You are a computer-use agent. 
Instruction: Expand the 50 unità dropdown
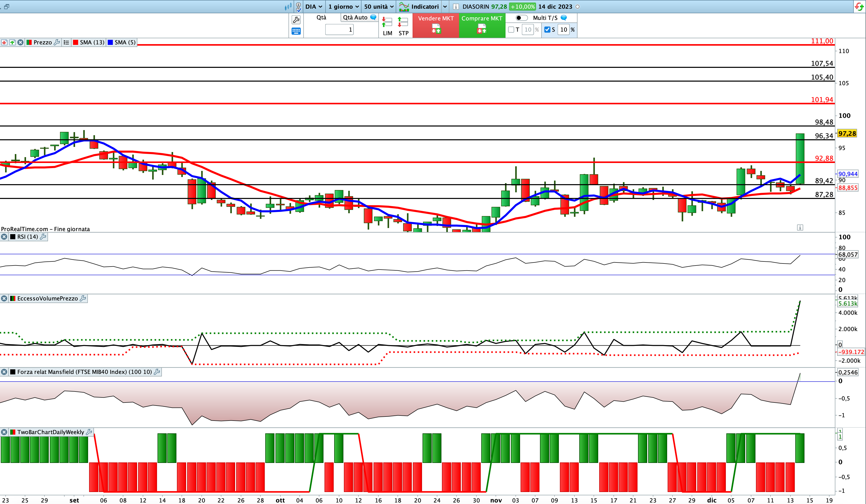coord(379,7)
